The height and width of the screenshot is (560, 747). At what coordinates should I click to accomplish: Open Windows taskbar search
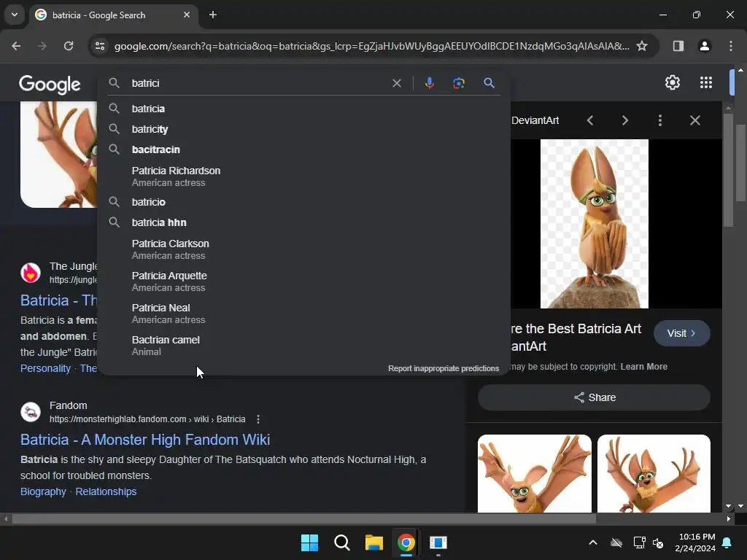[x=342, y=542]
